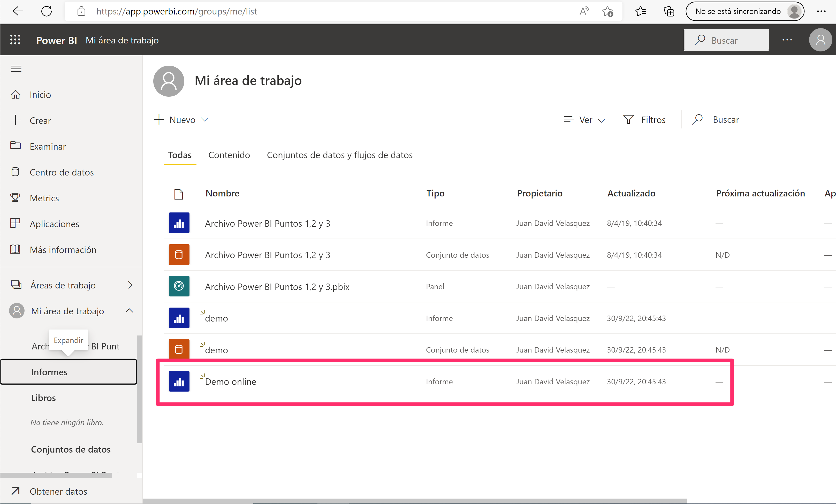Viewport: 836px width, 504px height.
Task: Sort by Próxima actualización column header
Action: click(x=760, y=193)
